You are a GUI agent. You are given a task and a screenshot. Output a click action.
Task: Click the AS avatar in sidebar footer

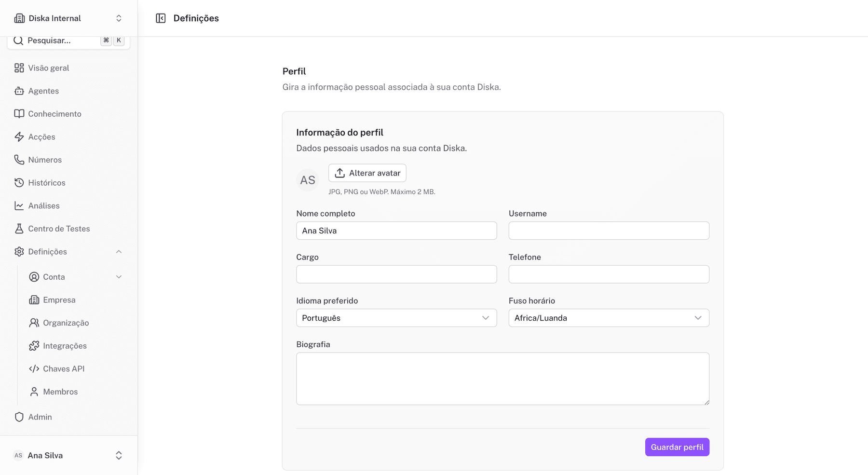click(18, 455)
